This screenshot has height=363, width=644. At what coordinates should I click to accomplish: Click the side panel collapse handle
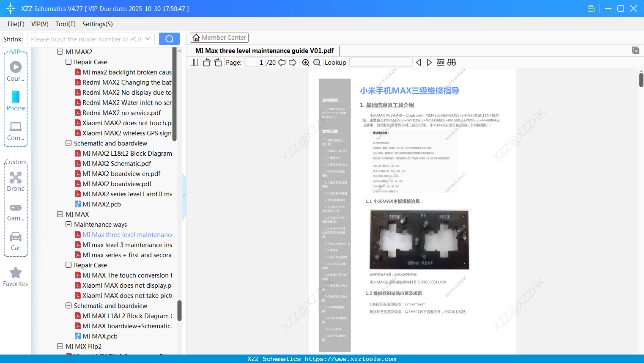(184, 195)
